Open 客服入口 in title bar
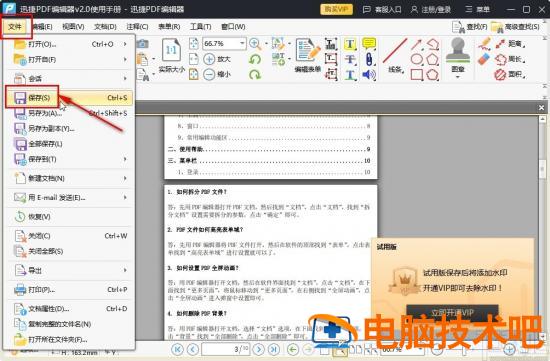The width and height of the screenshot is (550, 361). click(382, 9)
